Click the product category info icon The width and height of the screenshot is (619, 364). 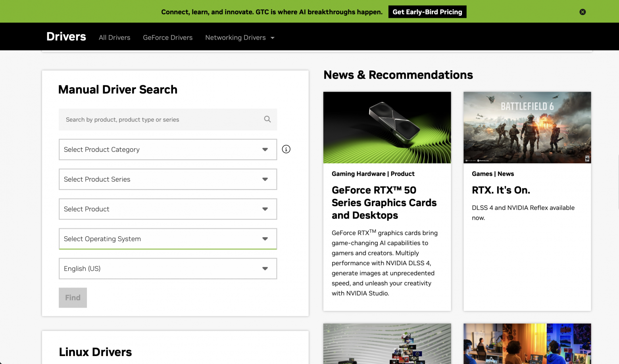click(286, 149)
